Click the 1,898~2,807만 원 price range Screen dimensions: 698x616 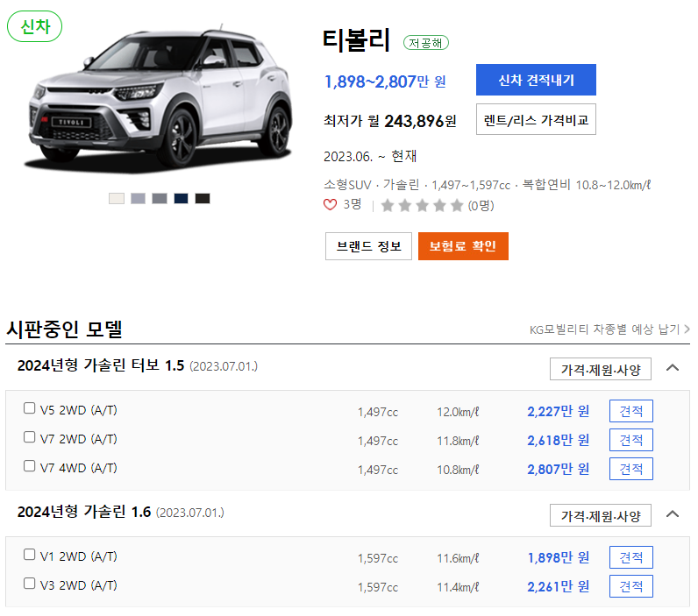(385, 81)
